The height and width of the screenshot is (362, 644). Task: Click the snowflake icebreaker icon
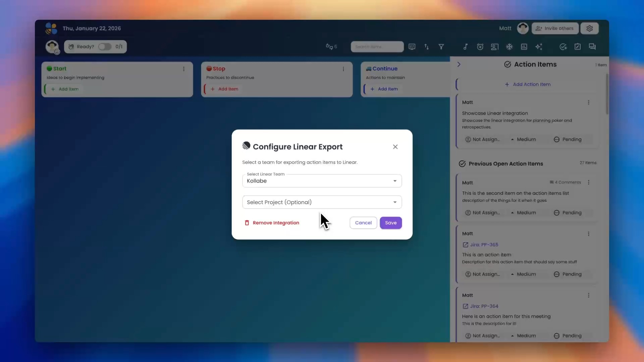pyautogui.click(x=509, y=47)
